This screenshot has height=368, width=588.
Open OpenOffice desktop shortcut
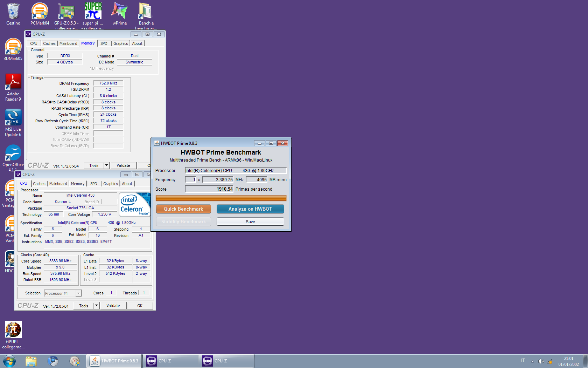point(13,158)
